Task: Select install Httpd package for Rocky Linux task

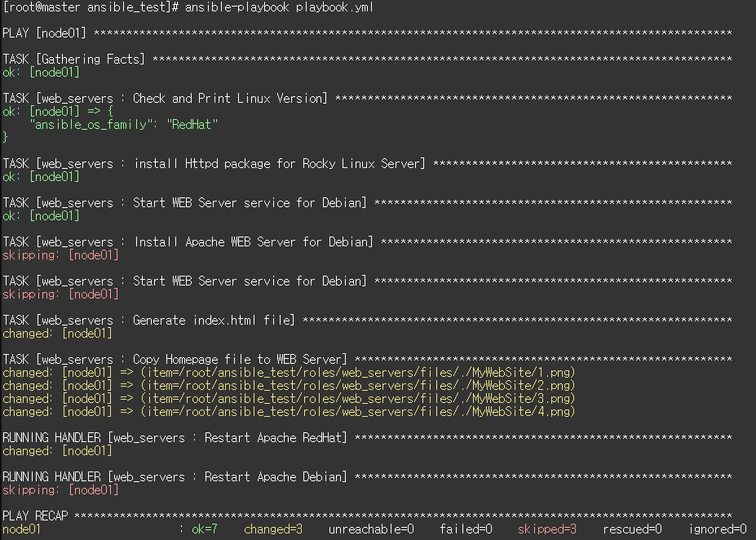Action: click(x=367, y=163)
